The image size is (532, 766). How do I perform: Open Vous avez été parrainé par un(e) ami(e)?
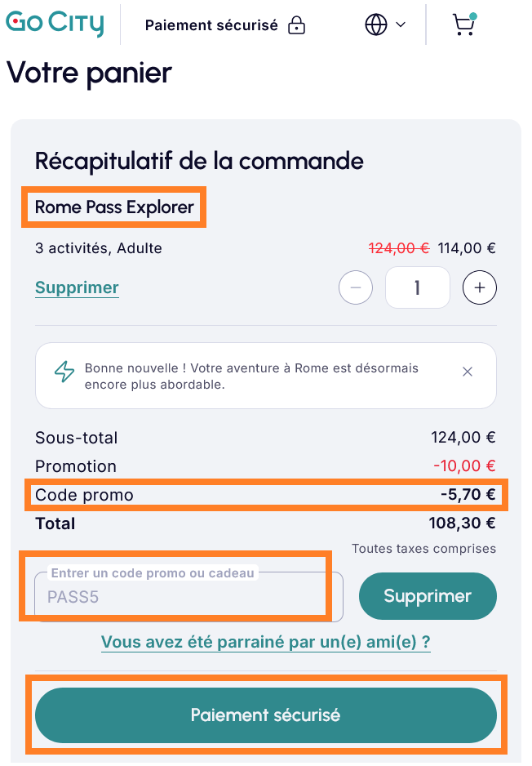pos(265,642)
